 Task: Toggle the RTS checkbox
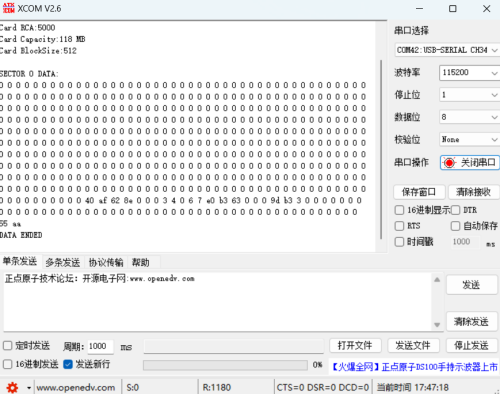pyautogui.click(x=399, y=226)
